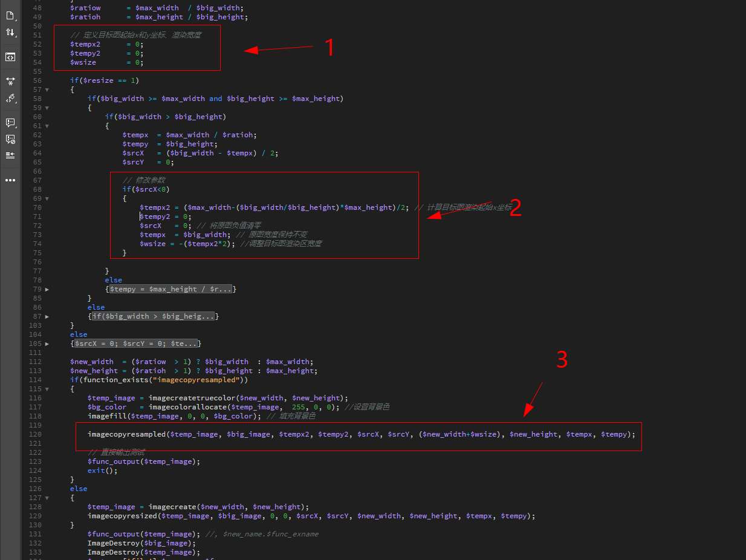Click function_exists check on line 114
The image size is (746, 560).
[x=159, y=380]
